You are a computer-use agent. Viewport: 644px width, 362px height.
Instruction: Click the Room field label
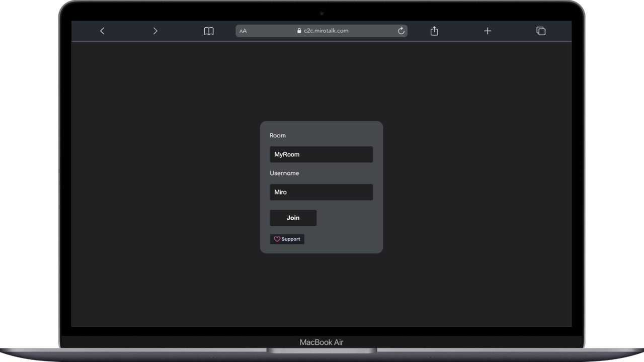pyautogui.click(x=277, y=135)
